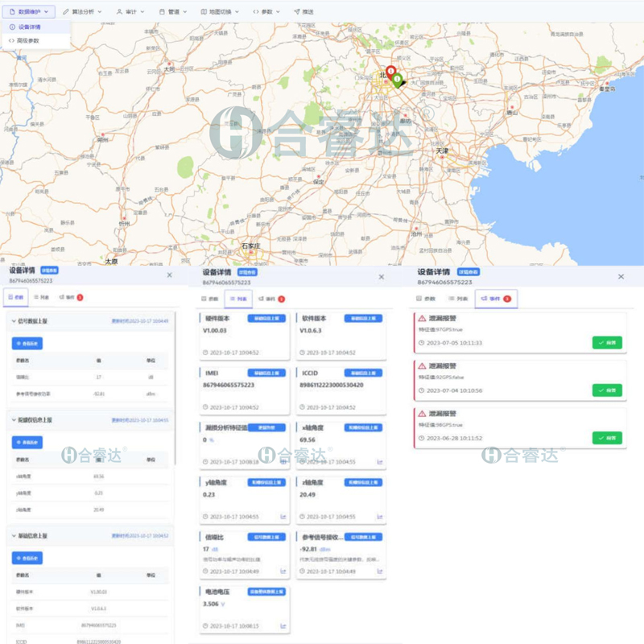Open chart icon on x轴角度 card
The height and width of the screenshot is (644, 644).
point(380,462)
